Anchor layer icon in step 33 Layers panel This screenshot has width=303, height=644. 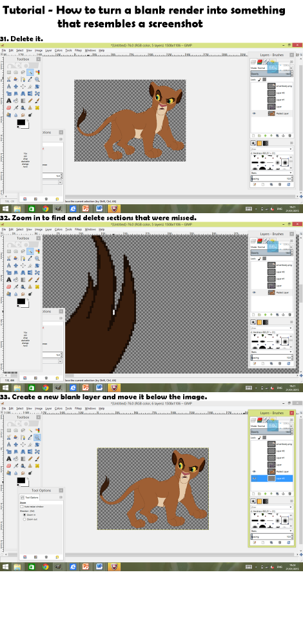pos(283,493)
